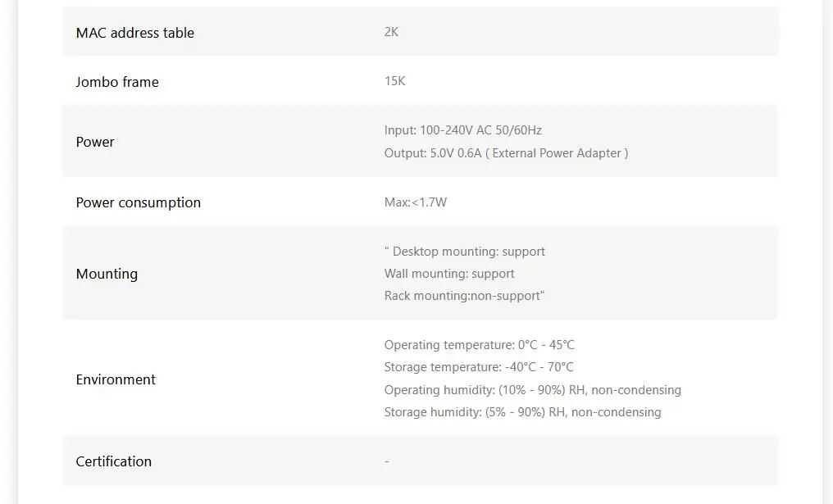Click the Operating humidity line
The image size is (833, 504).
pyautogui.click(x=532, y=390)
